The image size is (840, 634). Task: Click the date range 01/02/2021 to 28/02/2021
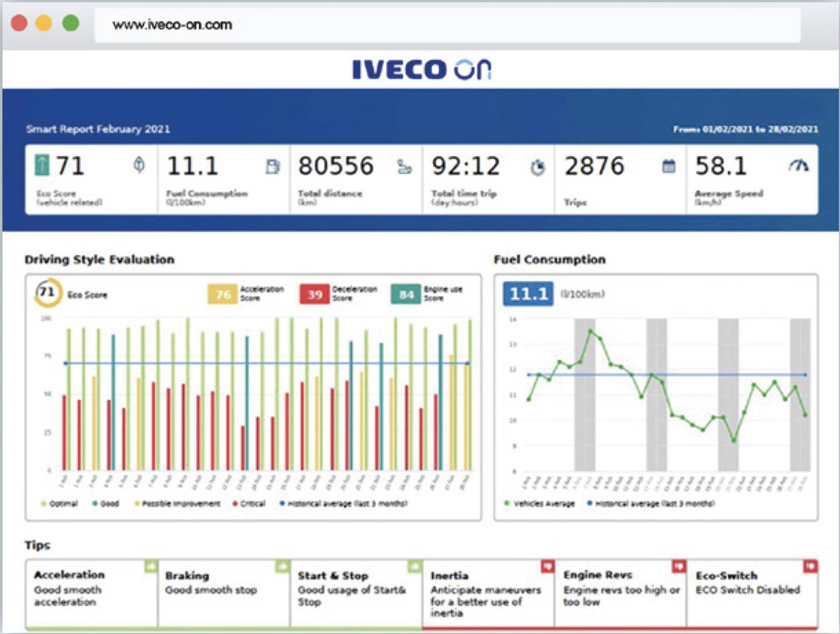click(746, 129)
